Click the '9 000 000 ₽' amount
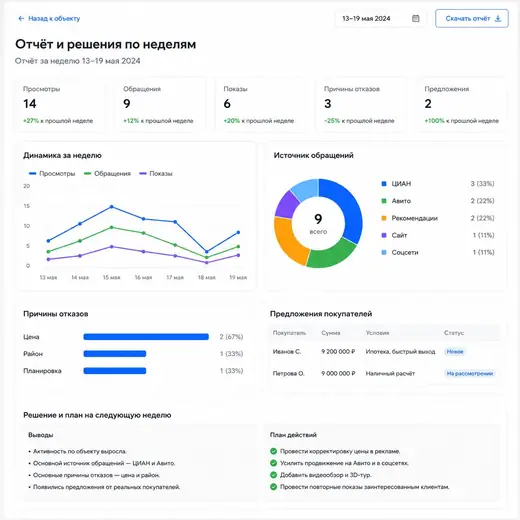The image size is (520, 520). click(x=338, y=374)
